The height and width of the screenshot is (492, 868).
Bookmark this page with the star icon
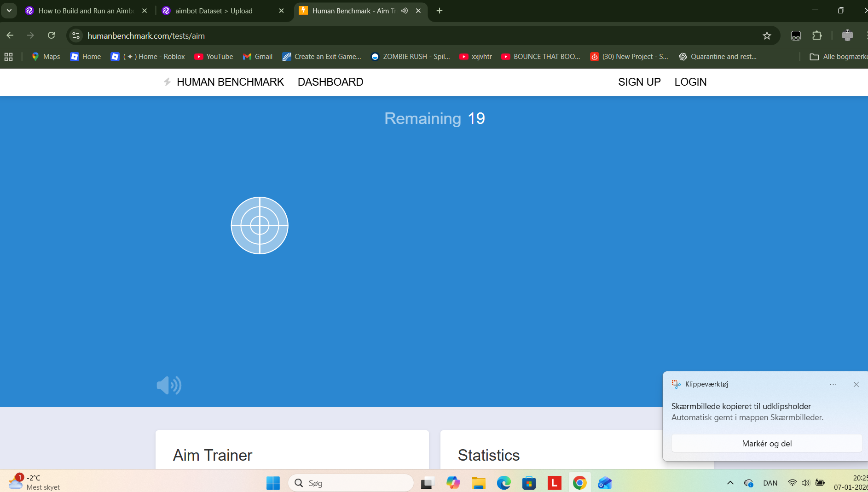767,35
